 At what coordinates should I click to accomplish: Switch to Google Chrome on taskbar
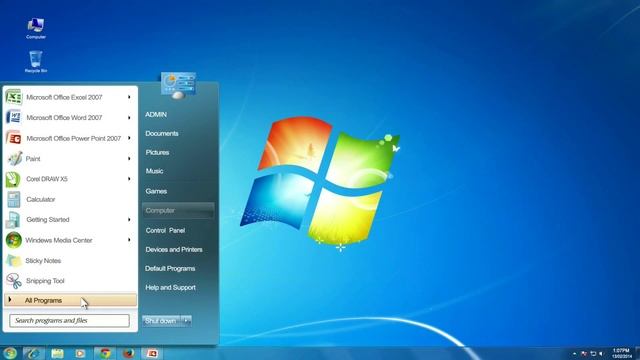[105, 353]
